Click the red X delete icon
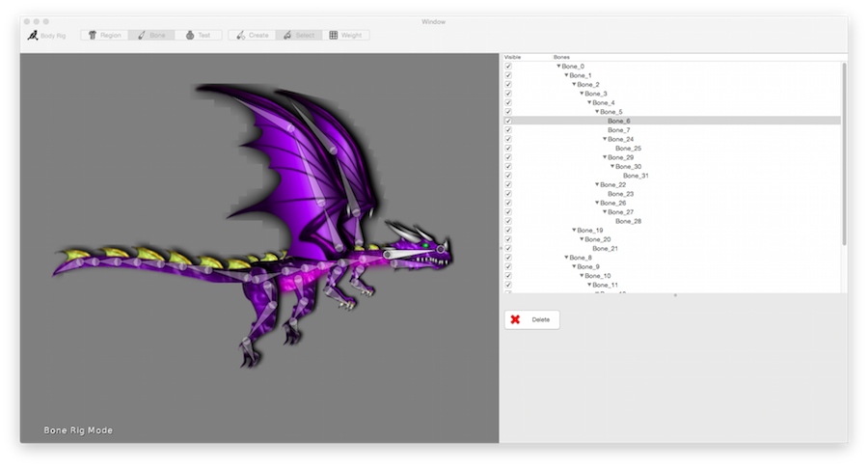 tap(515, 319)
